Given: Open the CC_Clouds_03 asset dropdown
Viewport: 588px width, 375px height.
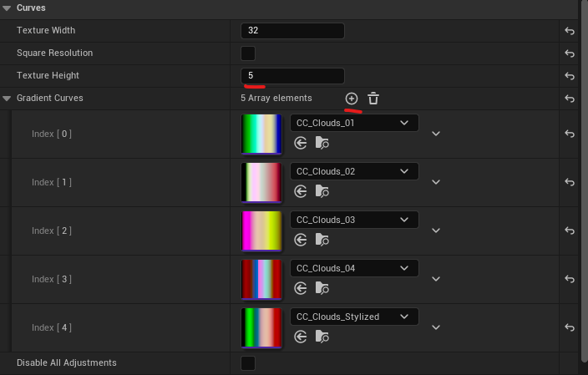Looking at the screenshot, I should point(354,220).
